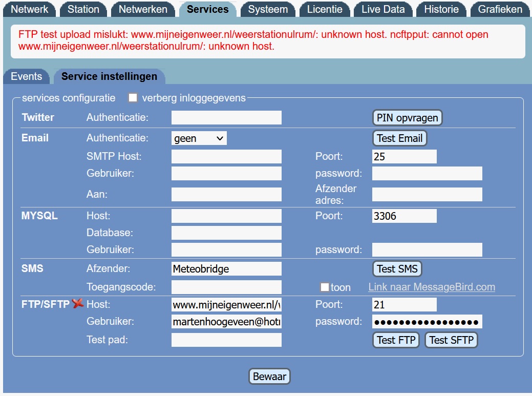532x396 pixels.
Task: Click the red X icon beside FTP/SFTP
Action: pyautogui.click(x=78, y=304)
